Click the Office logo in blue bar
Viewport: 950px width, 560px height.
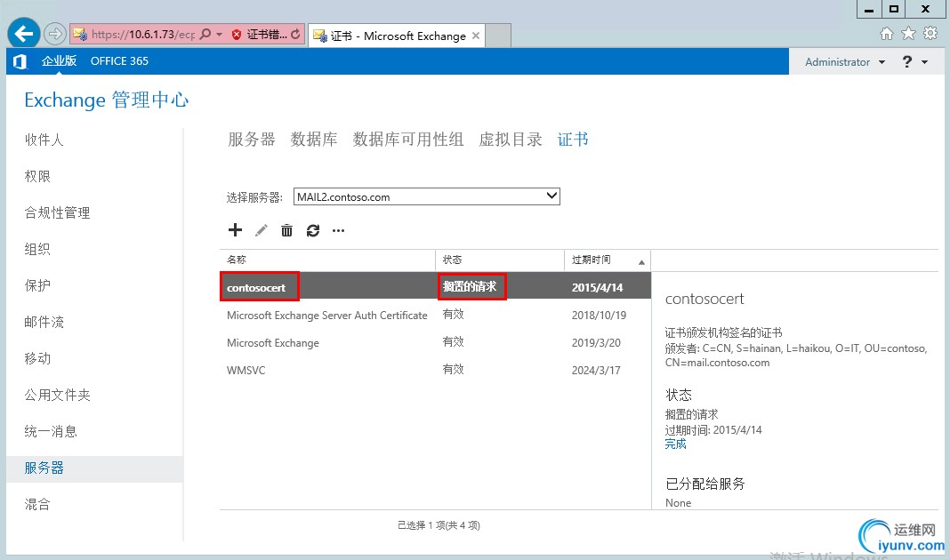(20, 61)
